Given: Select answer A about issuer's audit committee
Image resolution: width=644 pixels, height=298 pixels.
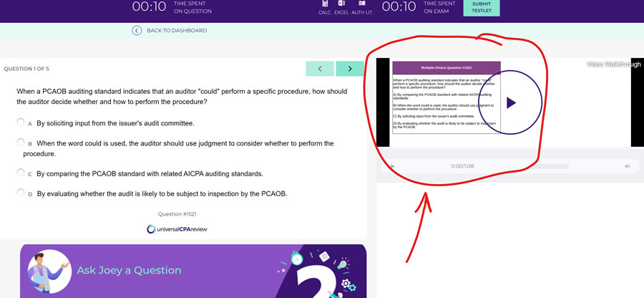Looking at the screenshot, I should click(21, 122).
